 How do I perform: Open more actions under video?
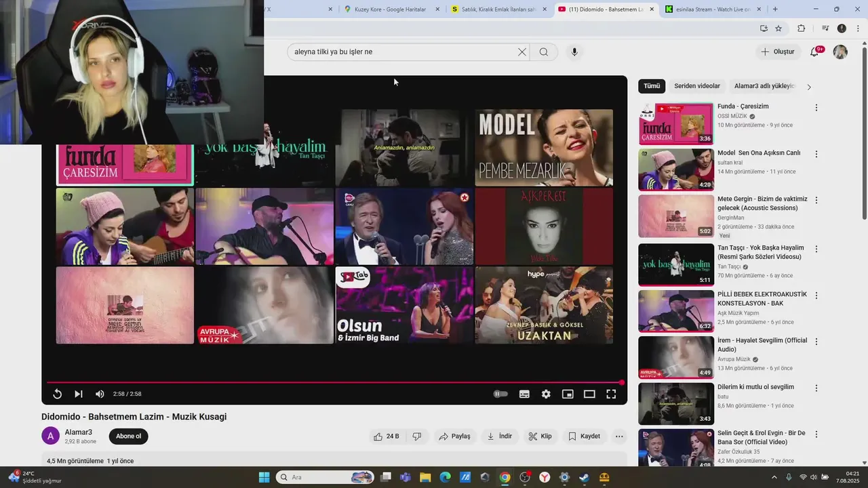619,436
